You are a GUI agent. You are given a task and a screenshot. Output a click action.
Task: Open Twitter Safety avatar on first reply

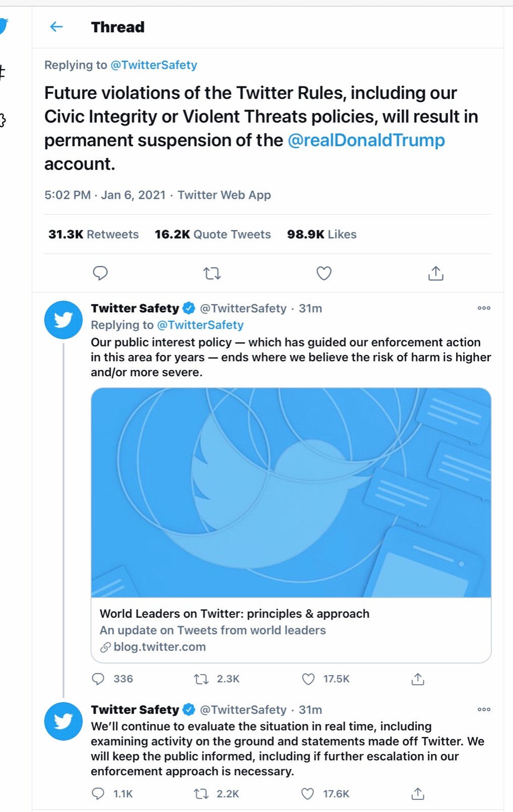[64, 320]
